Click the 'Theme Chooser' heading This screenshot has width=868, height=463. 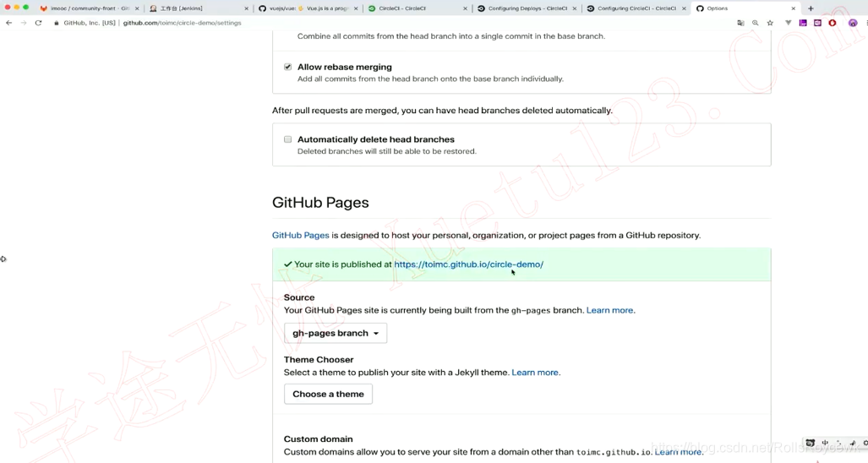click(319, 360)
